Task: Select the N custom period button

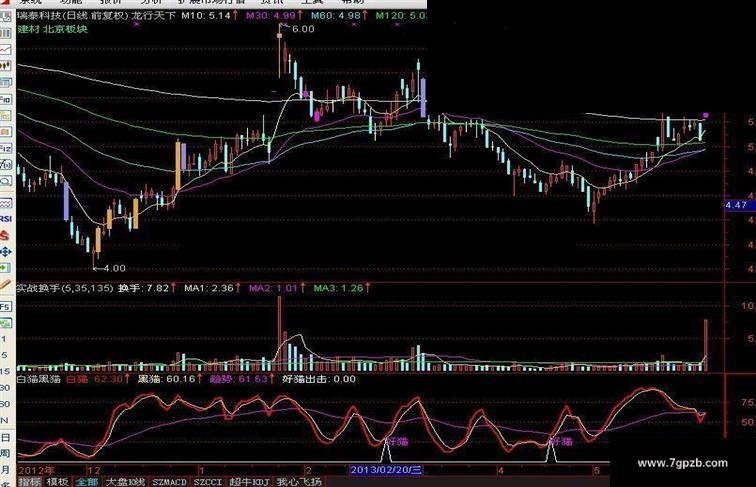Action: (5, 420)
